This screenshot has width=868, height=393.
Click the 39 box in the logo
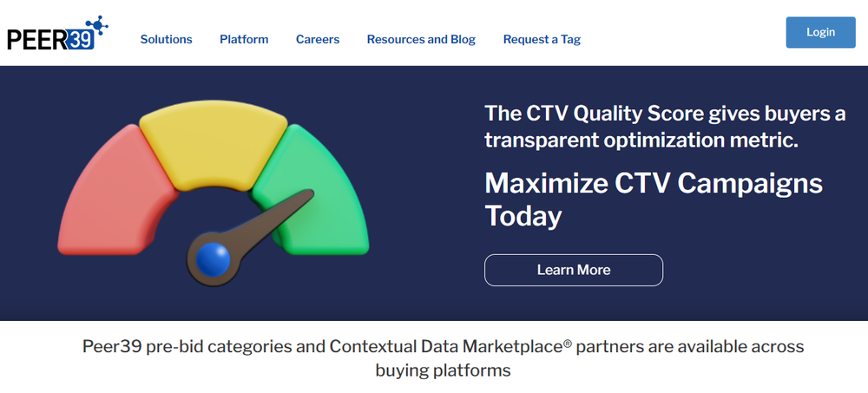pos(81,41)
